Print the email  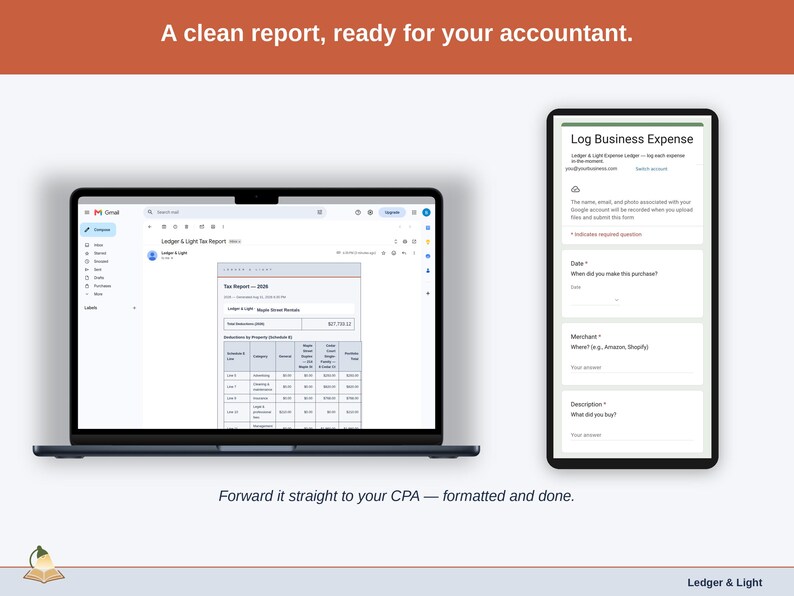405,242
